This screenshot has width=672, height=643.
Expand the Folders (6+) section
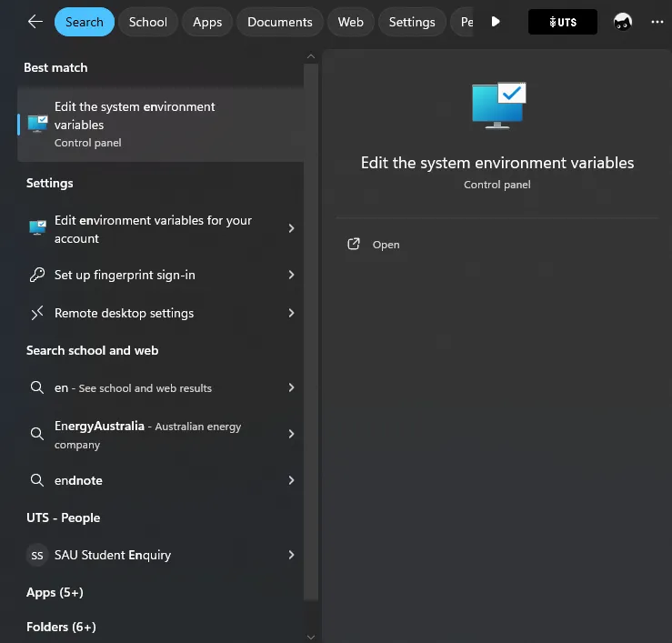[61, 627]
